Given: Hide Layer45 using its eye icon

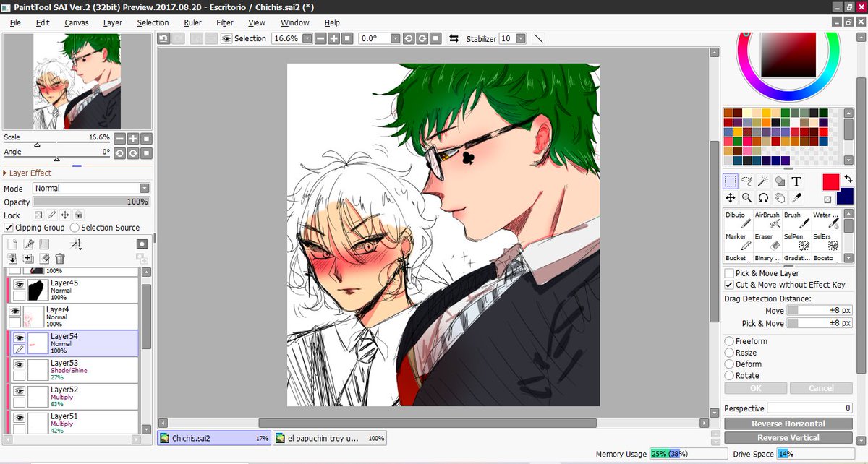Looking at the screenshot, I should (20, 285).
